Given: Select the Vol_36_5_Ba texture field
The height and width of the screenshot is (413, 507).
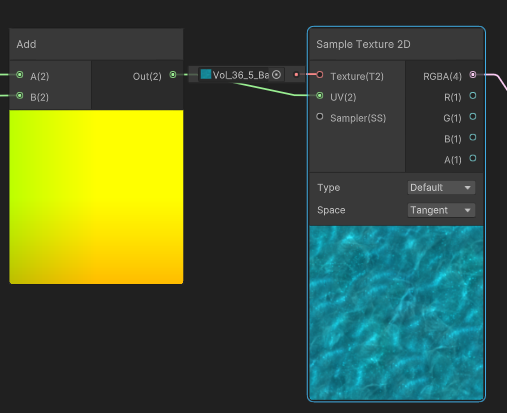Looking at the screenshot, I should pos(241,75).
